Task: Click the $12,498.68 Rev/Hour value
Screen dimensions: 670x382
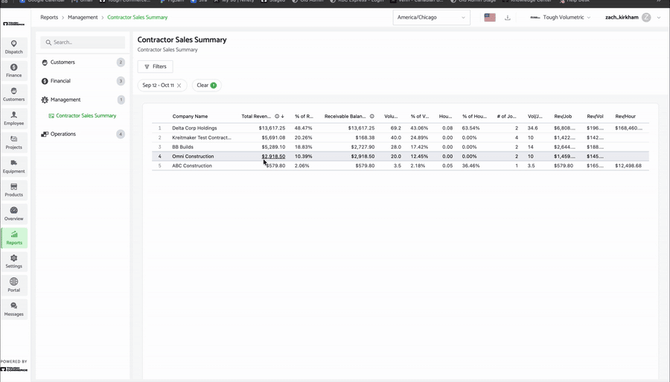Action: [628, 166]
